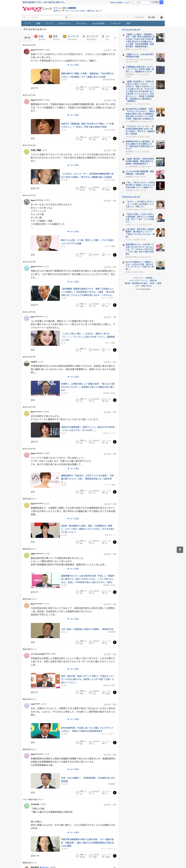
Task: Share pny's comment on X
Action: click(115, 88)
